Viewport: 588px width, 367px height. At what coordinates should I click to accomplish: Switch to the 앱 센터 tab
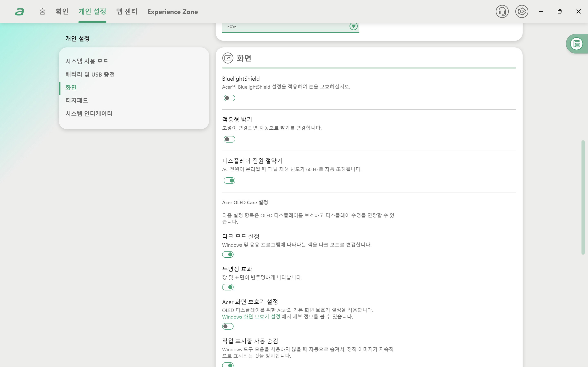(x=127, y=11)
